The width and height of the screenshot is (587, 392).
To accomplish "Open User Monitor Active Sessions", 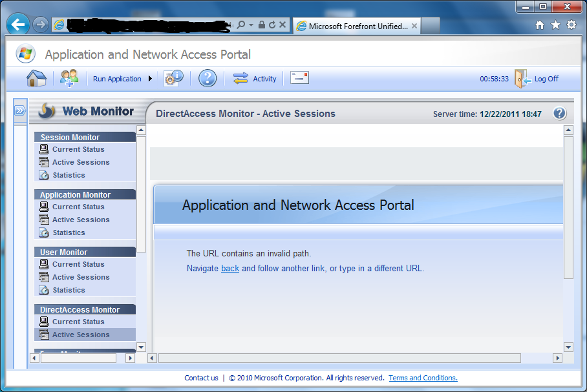I will [x=81, y=278].
